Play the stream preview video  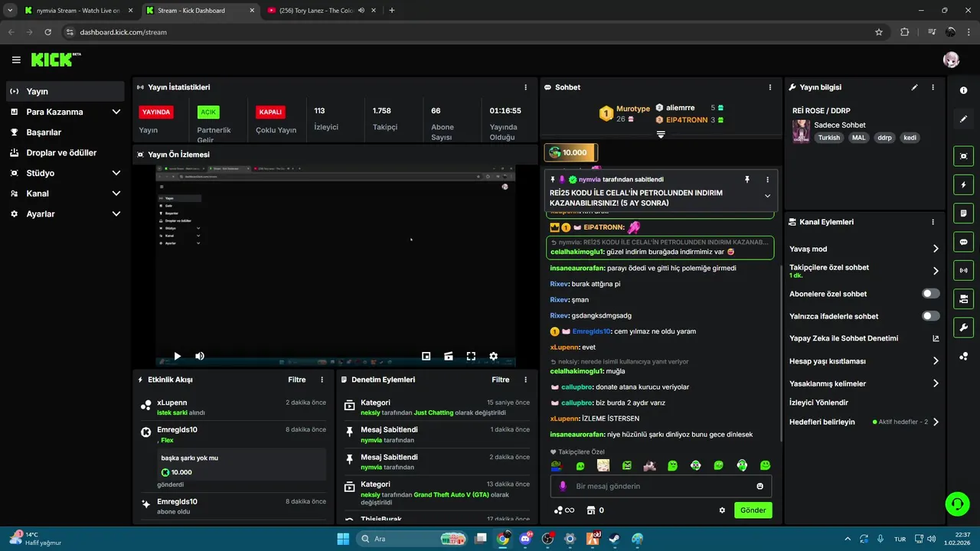(x=177, y=356)
